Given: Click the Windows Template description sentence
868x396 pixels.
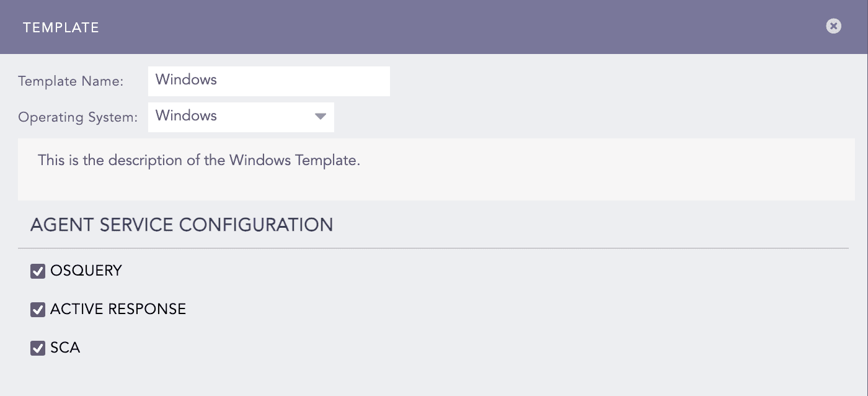Looking at the screenshot, I should pos(198,160).
